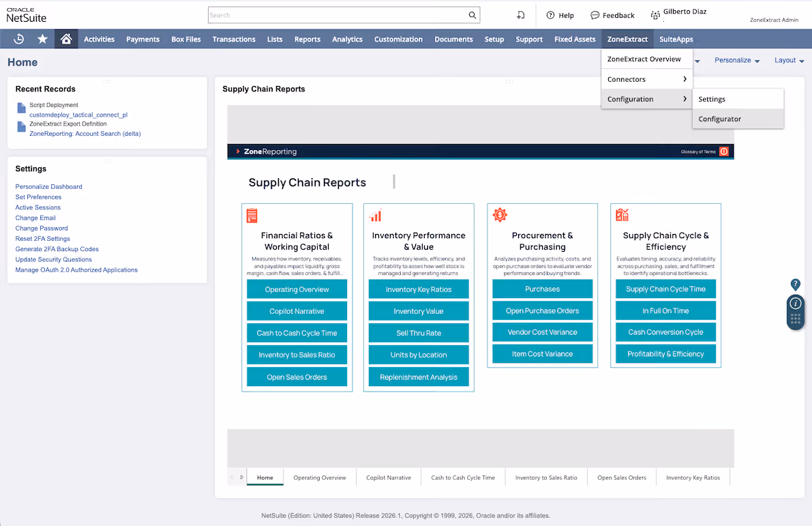Screen dimensions: 812x526
Task: Select Configurator in Configuration submenu
Action: click(738, 119)
